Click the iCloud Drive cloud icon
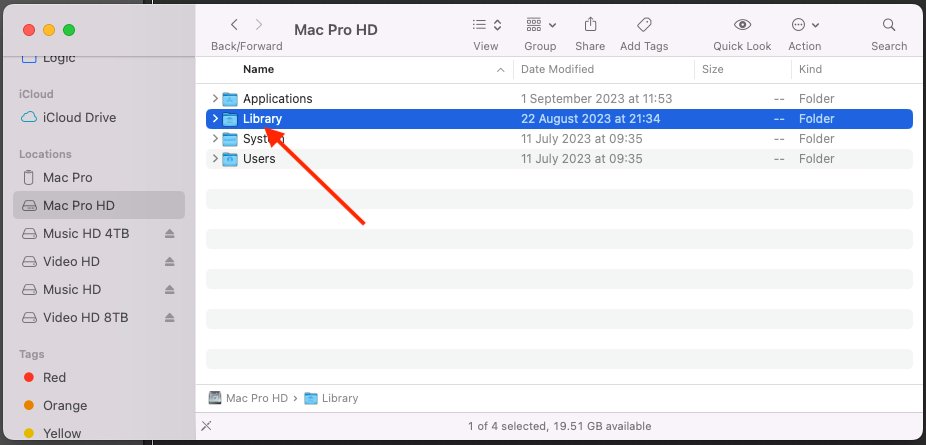Viewport: 926px width, 445px height. [28, 117]
